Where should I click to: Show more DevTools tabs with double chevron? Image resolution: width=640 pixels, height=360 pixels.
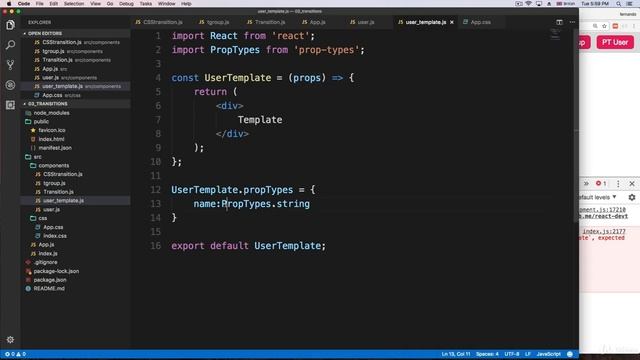586,184
